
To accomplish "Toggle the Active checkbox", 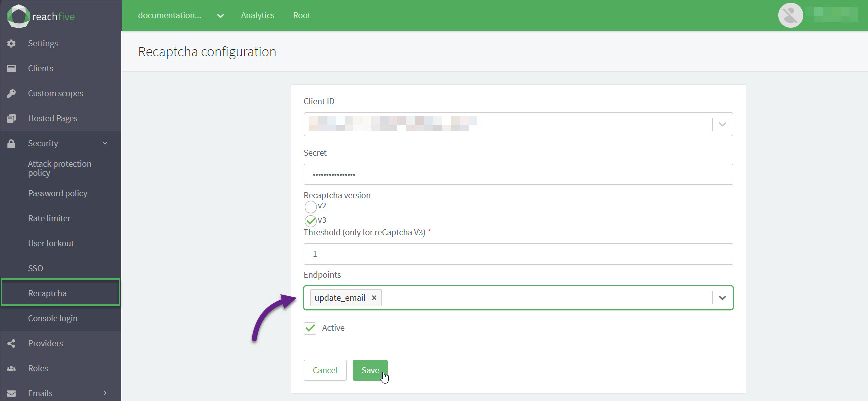I will [x=310, y=328].
